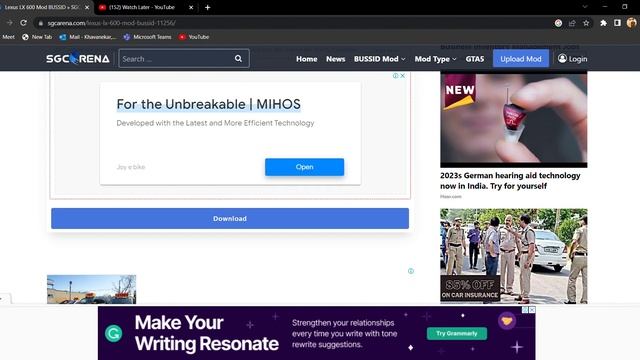
Task: Click the blue Download button
Action: 230,218
